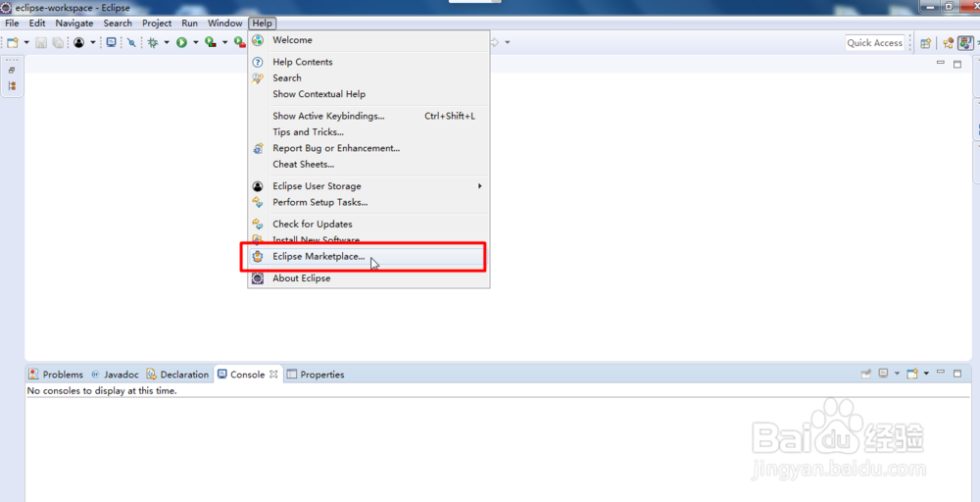
Task: Click the Coverage run icon
Action: click(211, 42)
